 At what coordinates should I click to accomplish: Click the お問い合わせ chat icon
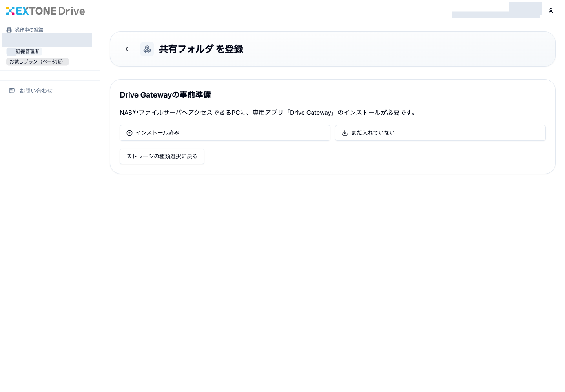click(12, 91)
